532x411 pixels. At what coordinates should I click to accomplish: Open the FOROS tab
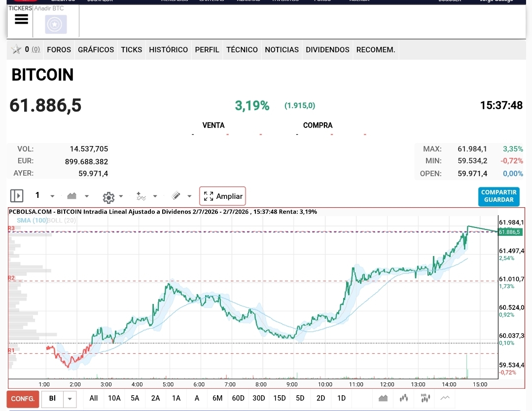click(x=59, y=50)
